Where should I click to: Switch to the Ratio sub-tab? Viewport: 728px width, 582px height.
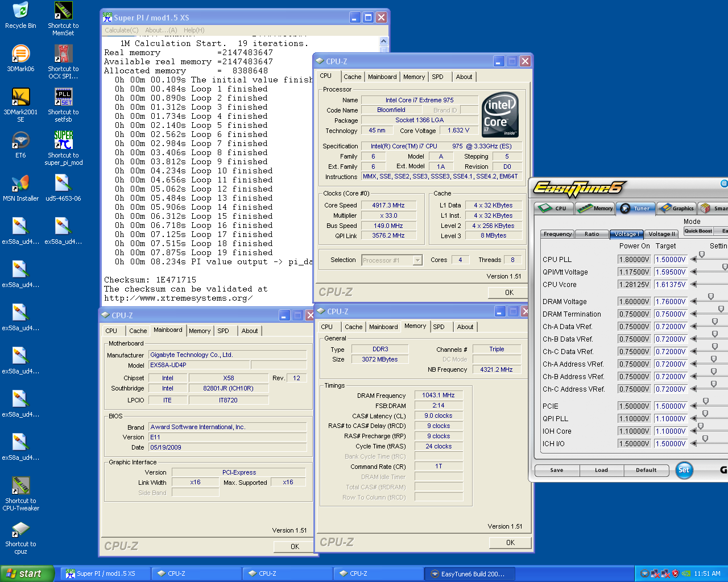pos(591,234)
